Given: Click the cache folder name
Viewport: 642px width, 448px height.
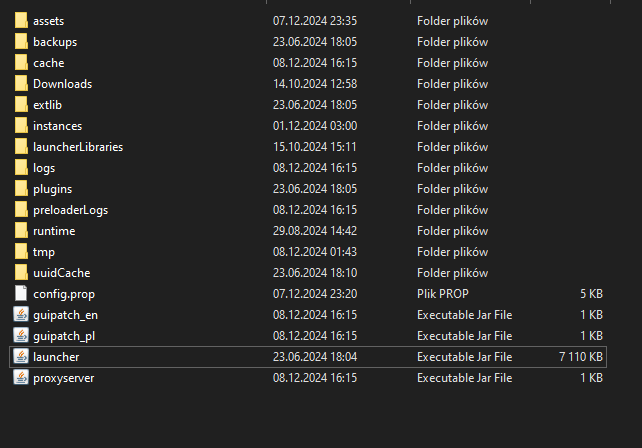Looking at the screenshot, I should pyautogui.click(x=48, y=63).
